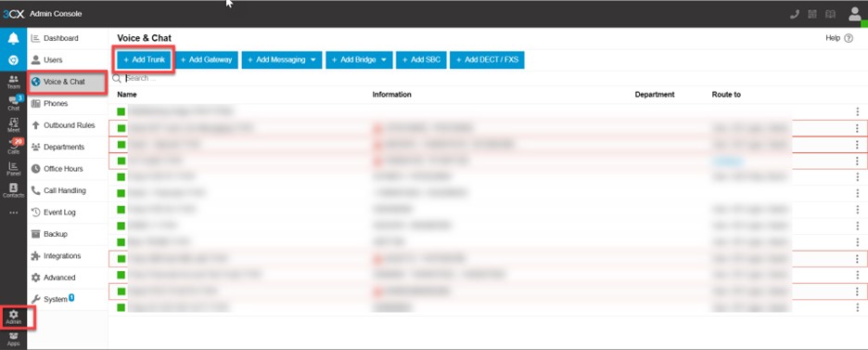The width and height of the screenshot is (868, 350).
Task: Open the Contacts icon in left rail
Action: point(13,190)
